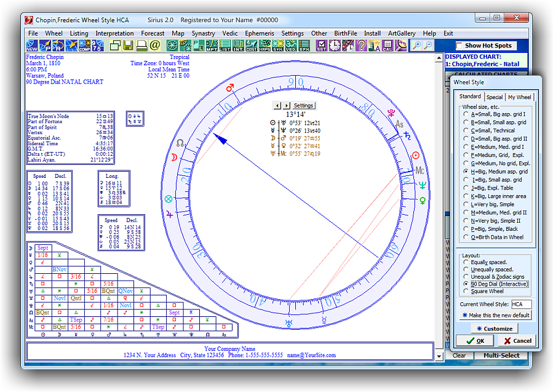Switch to the My Wheel tab
Image resolution: width=553 pixels, height=392 pixels.
tap(519, 97)
